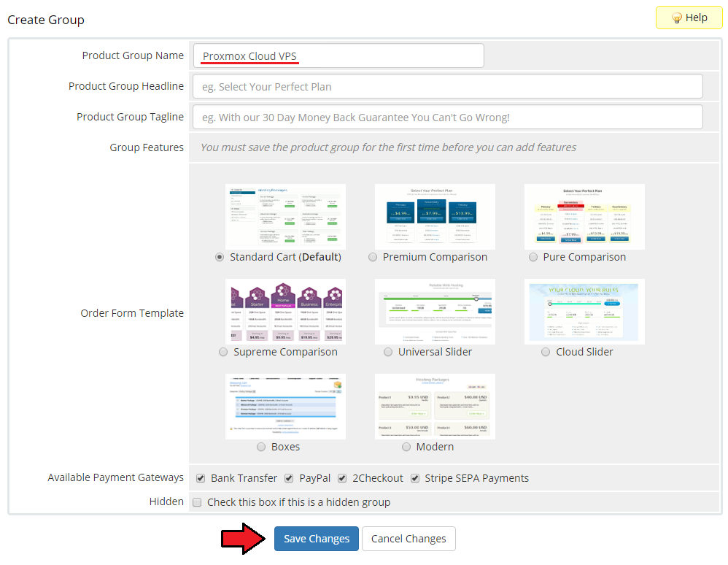Image resolution: width=728 pixels, height=565 pixels.
Task: Click the Premium Comparison template preview image
Action: click(435, 217)
